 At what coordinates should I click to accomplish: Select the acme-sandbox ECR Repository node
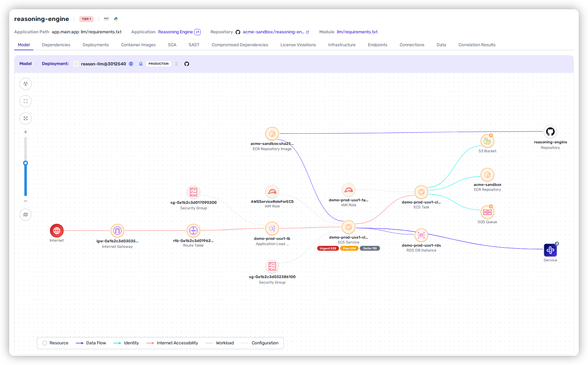point(487,175)
